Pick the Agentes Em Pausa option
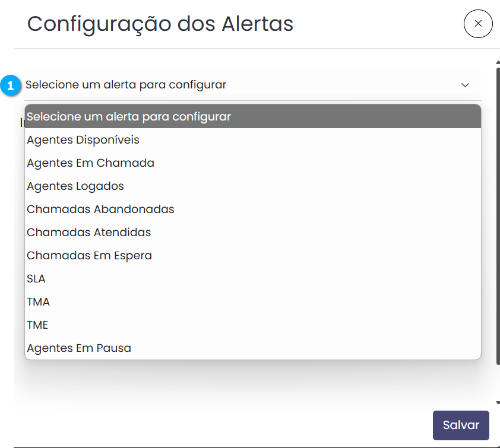Image resolution: width=500 pixels, height=448 pixels. [79, 348]
